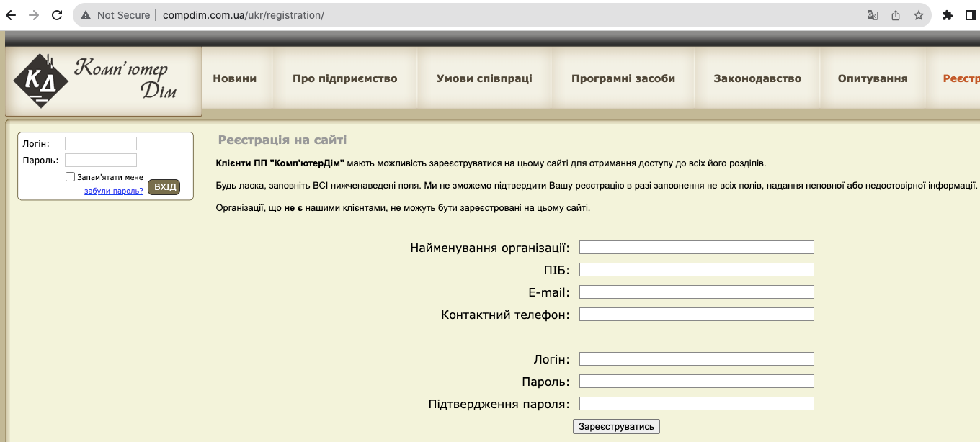Select the Законодавство menu item
The height and width of the screenshot is (442, 980).
757,78
